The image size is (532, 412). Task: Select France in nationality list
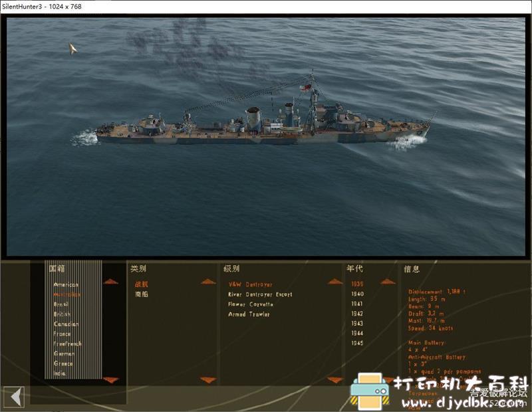[x=62, y=334]
